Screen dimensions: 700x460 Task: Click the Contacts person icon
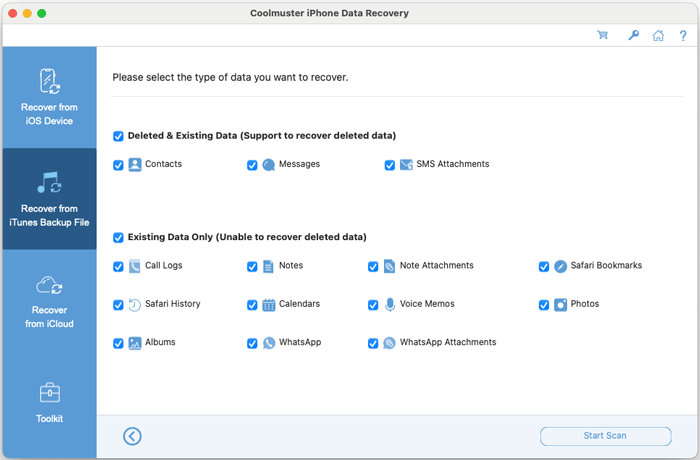(x=135, y=165)
